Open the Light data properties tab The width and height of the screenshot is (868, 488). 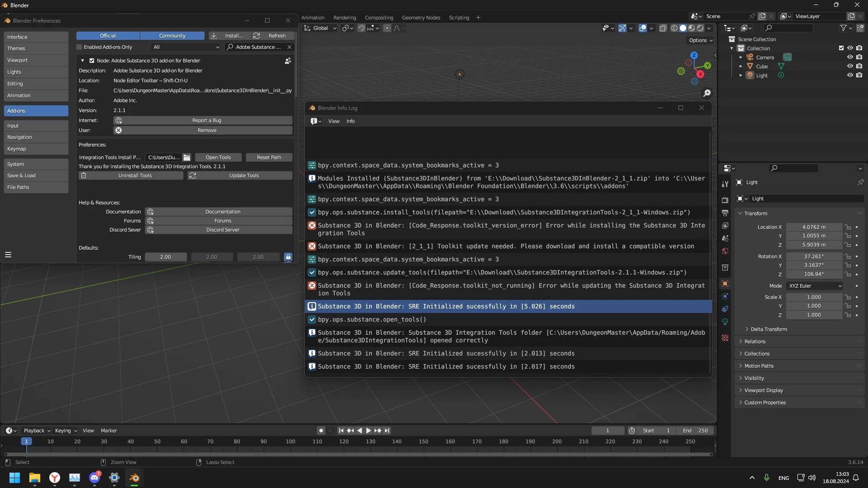(725, 322)
